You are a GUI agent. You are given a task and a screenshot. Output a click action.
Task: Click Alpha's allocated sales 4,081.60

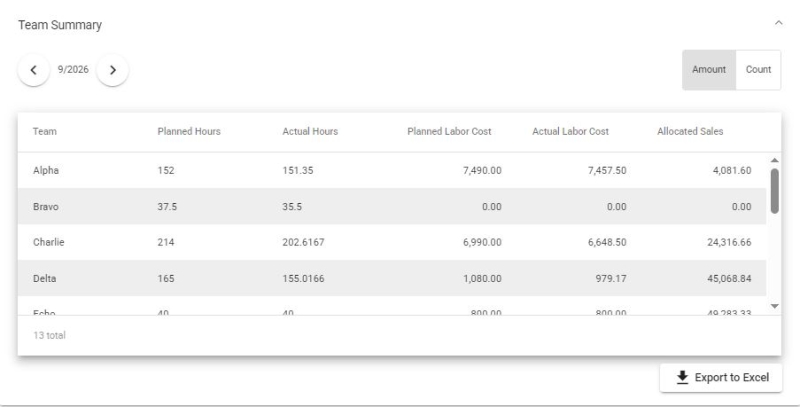732,170
